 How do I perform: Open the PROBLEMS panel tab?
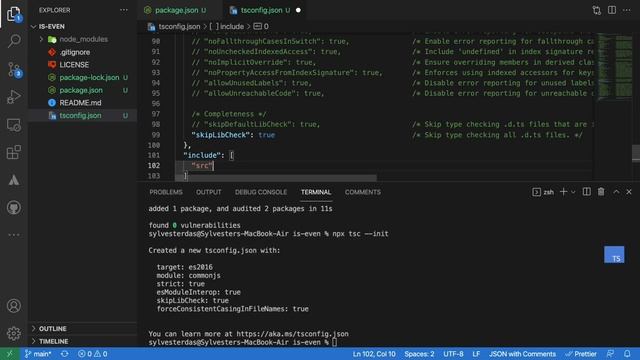pyautogui.click(x=166, y=192)
